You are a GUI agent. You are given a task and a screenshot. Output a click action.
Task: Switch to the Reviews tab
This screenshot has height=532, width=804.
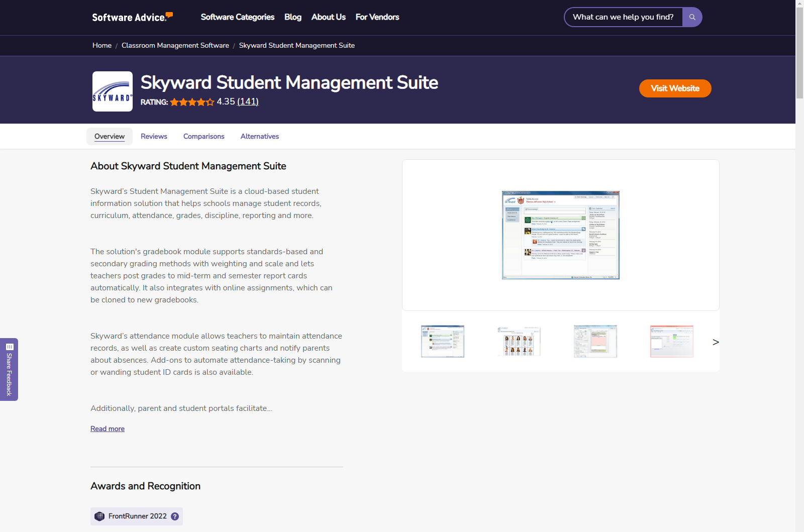(154, 137)
